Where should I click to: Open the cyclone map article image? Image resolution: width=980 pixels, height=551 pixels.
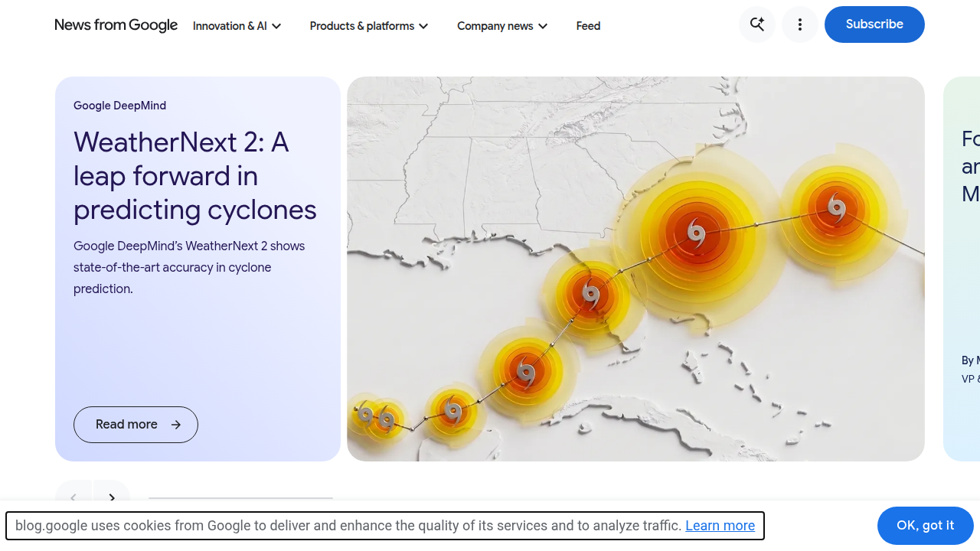pyautogui.click(x=635, y=269)
